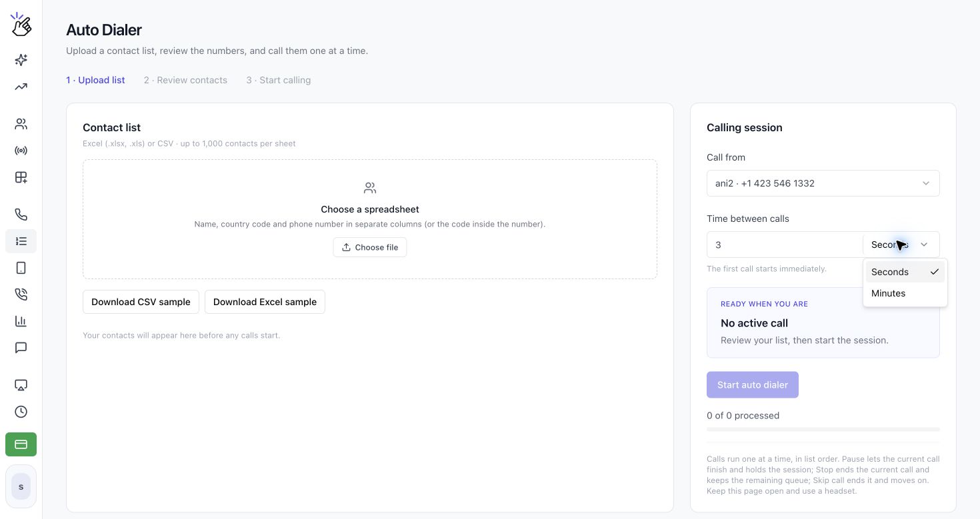Open the grid-plus apps sidebar icon
Image resolution: width=980 pixels, height=519 pixels.
click(x=21, y=177)
